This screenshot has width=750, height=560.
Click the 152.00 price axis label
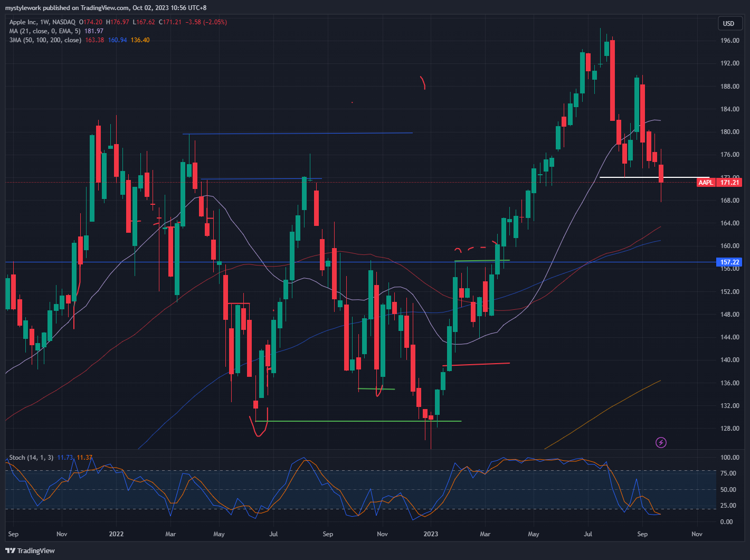coord(730,292)
